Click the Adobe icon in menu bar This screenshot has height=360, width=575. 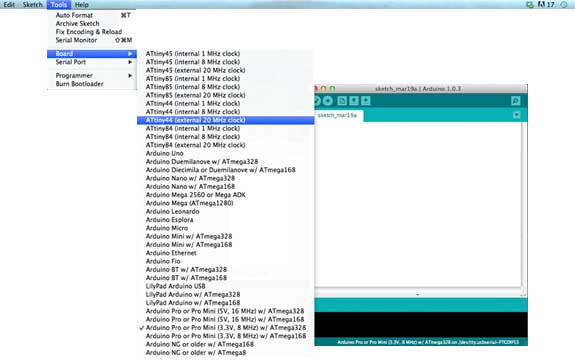tap(541, 4)
